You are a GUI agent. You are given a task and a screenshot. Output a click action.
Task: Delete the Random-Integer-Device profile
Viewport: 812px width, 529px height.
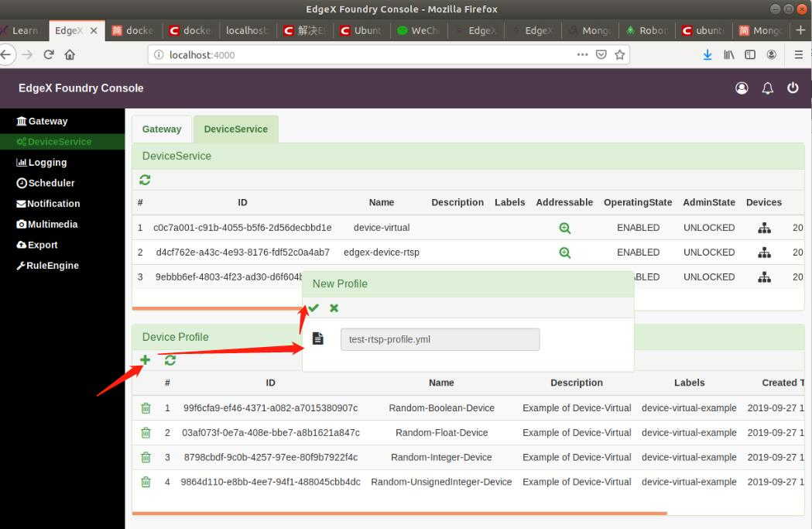tap(146, 458)
